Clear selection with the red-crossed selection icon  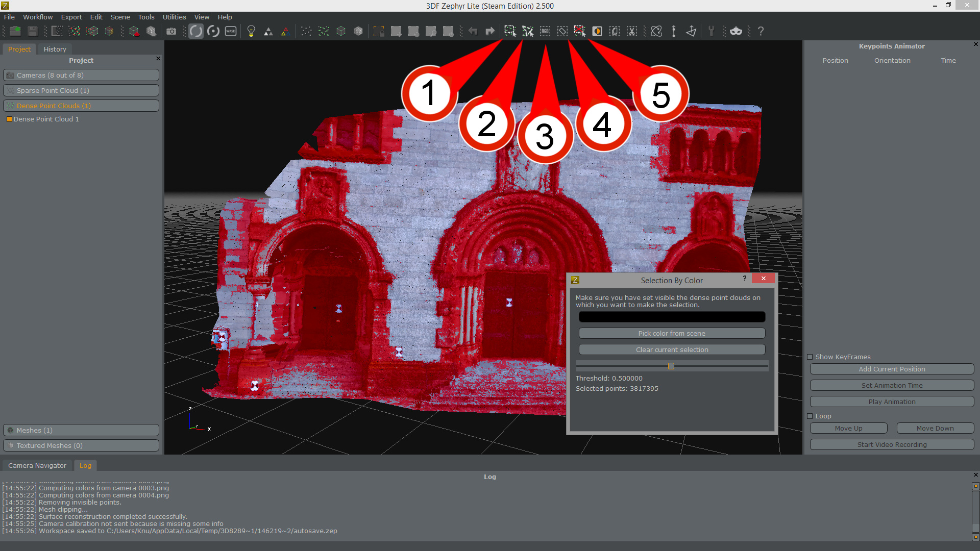[x=580, y=31]
